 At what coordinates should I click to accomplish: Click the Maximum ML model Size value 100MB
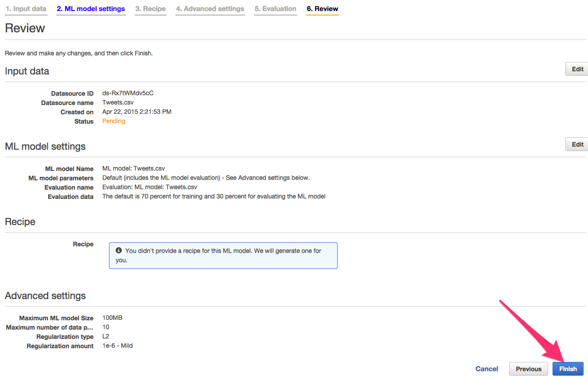pyautogui.click(x=113, y=318)
